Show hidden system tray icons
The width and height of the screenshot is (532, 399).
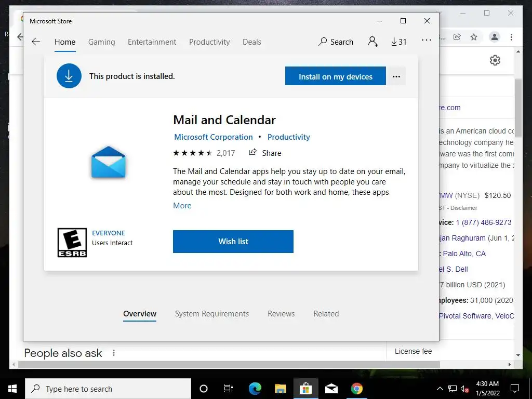coord(440,389)
